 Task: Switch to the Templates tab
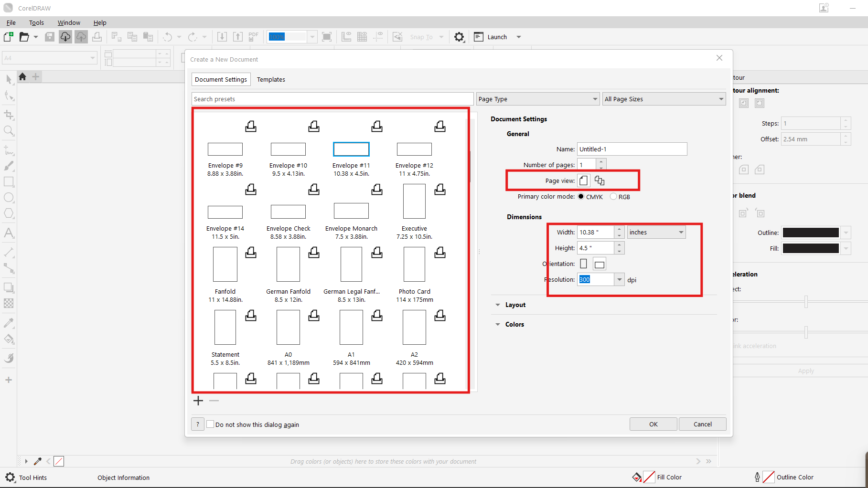click(271, 79)
